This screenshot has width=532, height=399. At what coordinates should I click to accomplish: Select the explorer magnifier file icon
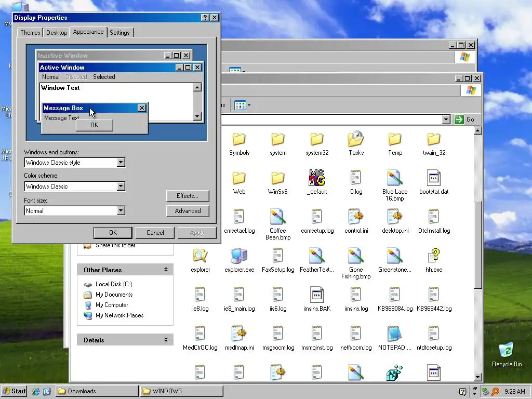200,256
